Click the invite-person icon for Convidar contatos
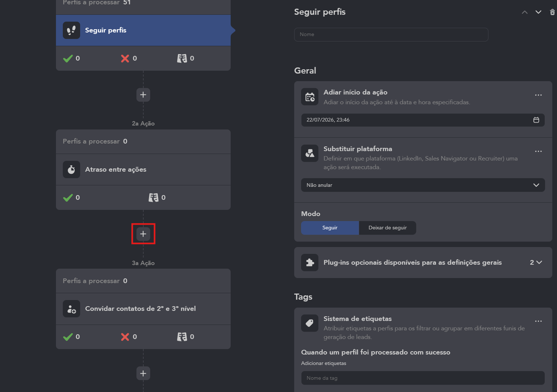 pyautogui.click(x=71, y=309)
